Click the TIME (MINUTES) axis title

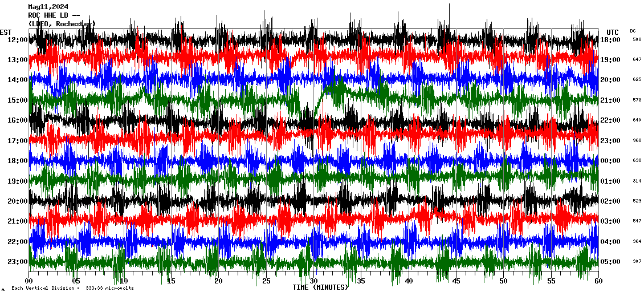320,287
